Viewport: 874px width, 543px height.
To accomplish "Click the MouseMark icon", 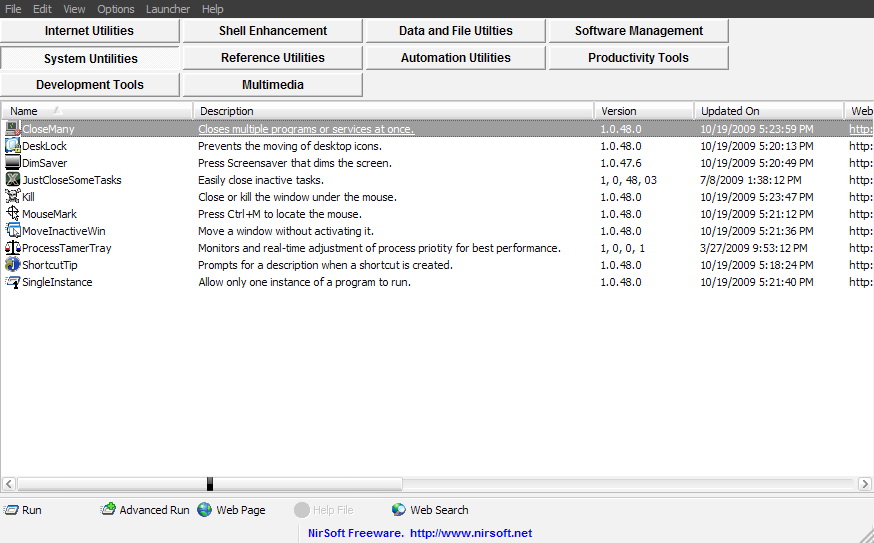I will (x=13, y=214).
